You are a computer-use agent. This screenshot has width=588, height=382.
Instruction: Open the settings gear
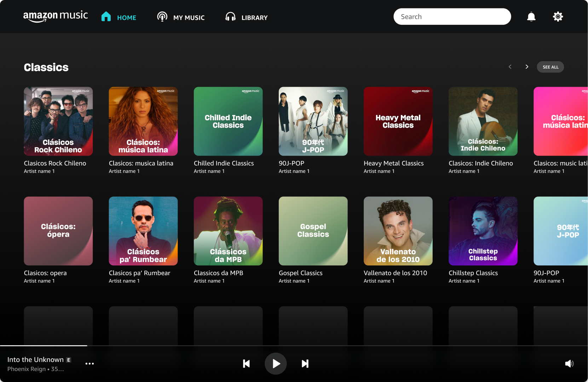click(x=558, y=17)
